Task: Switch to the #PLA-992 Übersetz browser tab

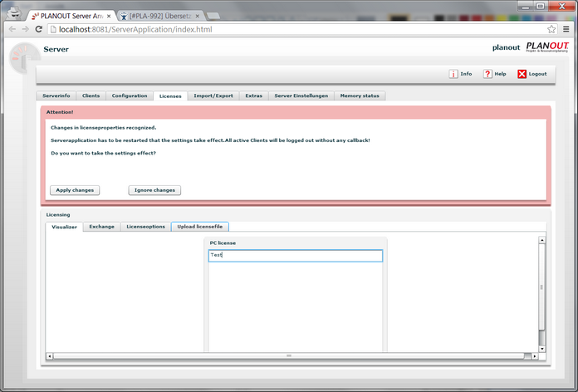Action: (x=160, y=17)
